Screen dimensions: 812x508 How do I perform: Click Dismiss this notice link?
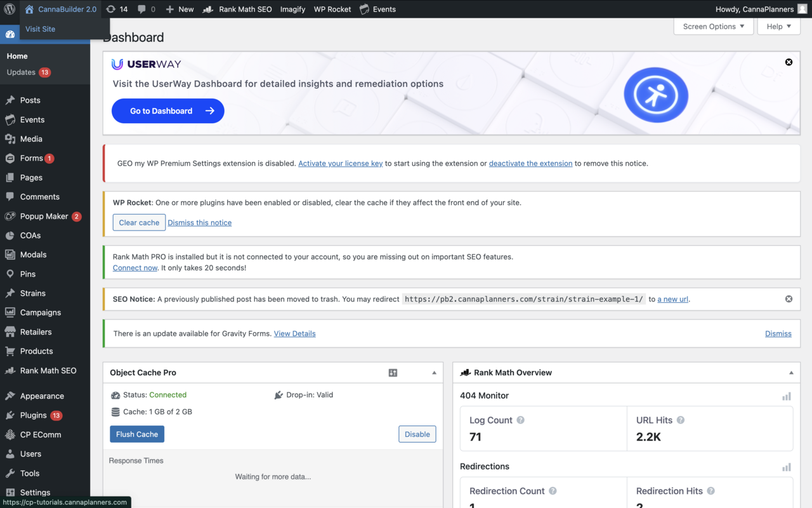point(199,223)
